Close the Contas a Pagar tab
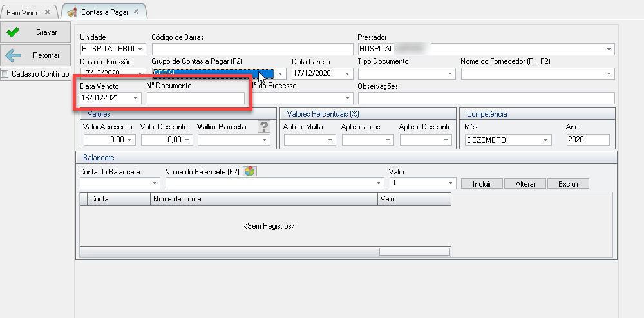Image resolution: width=644 pixels, height=318 pixels. [136, 12]
